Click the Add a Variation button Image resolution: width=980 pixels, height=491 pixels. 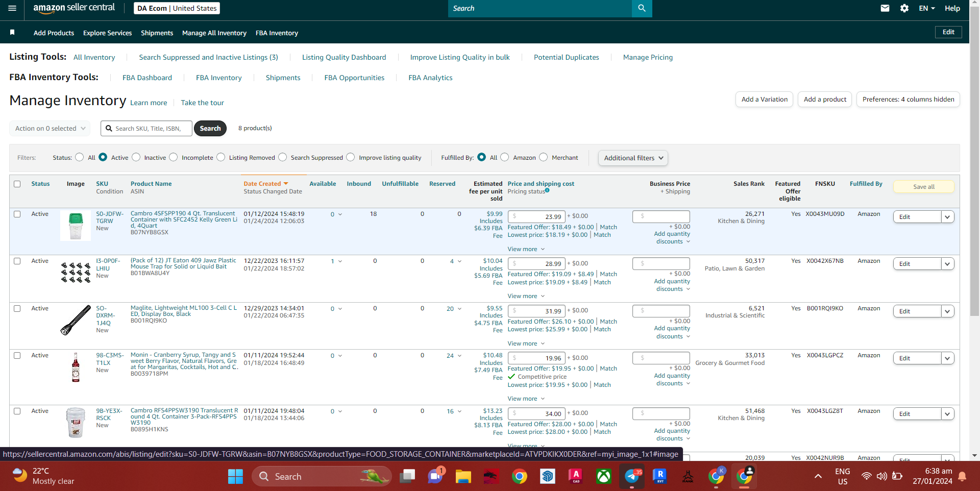(x=764, y=100)
